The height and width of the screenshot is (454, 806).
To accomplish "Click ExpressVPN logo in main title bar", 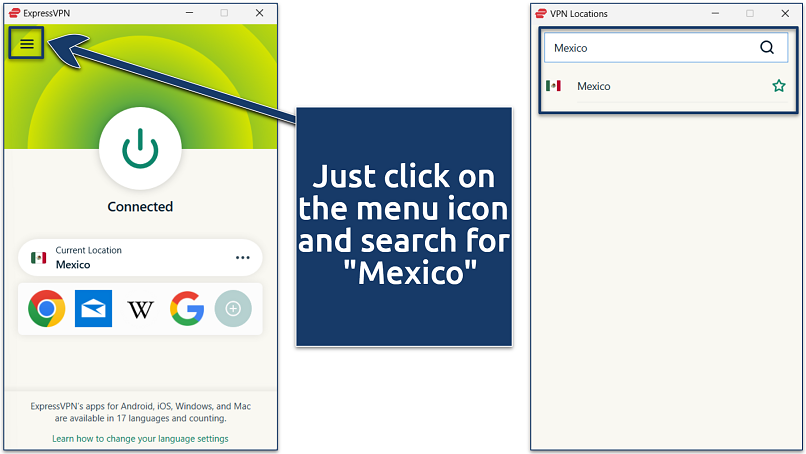I will click(x=14, y=13).
